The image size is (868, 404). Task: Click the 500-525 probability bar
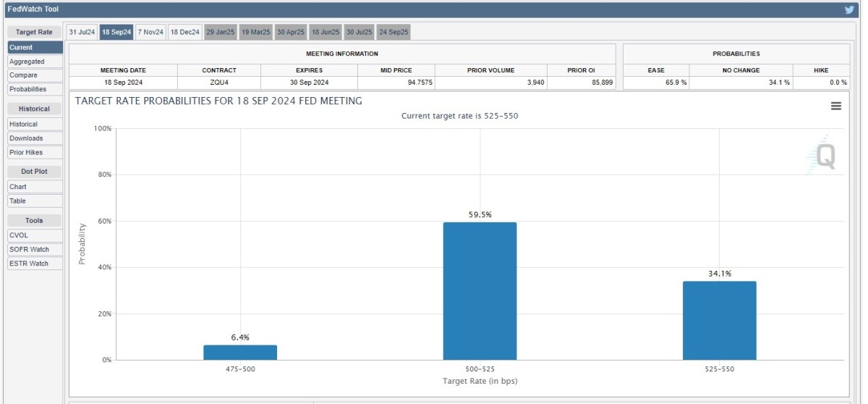pyautogui.click(x=480, y=291)
